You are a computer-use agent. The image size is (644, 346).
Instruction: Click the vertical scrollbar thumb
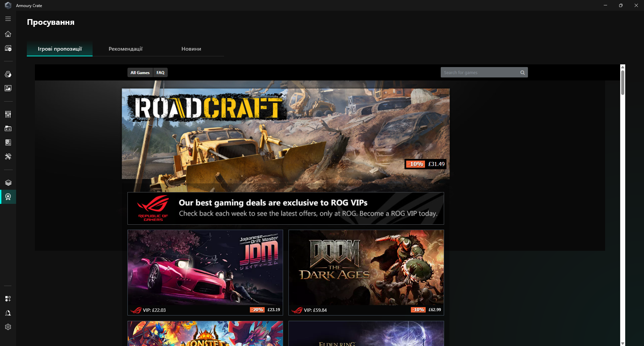[x=623, y=82]
